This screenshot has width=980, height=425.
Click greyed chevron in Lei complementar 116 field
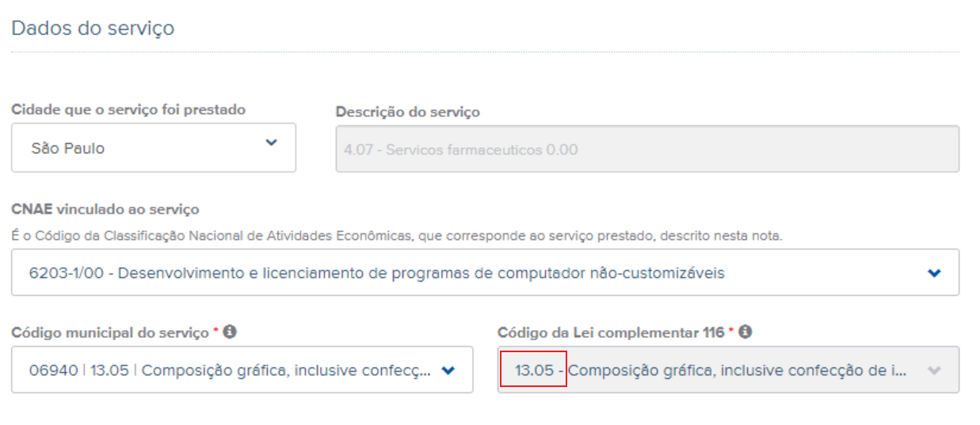click(x=934, y=370)
